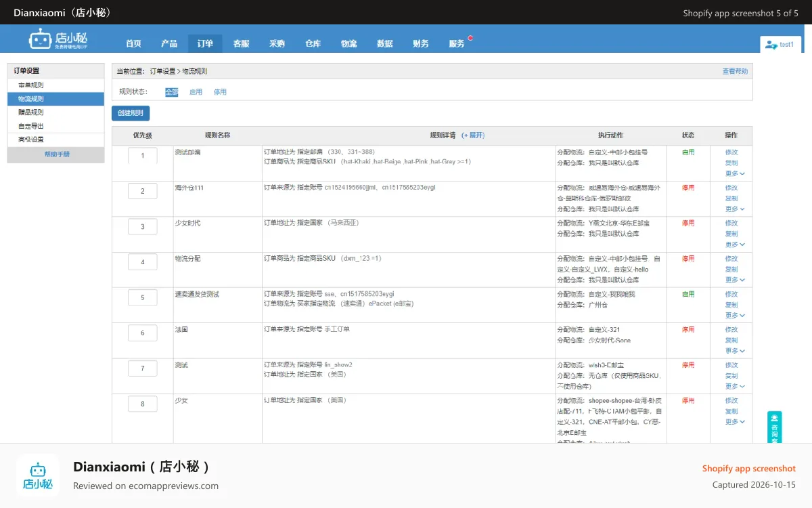Click 修改 for rule 速卖通发货测试
This screenshot has height=508, width=812.
pyautogui.click(x=731, y=294)
